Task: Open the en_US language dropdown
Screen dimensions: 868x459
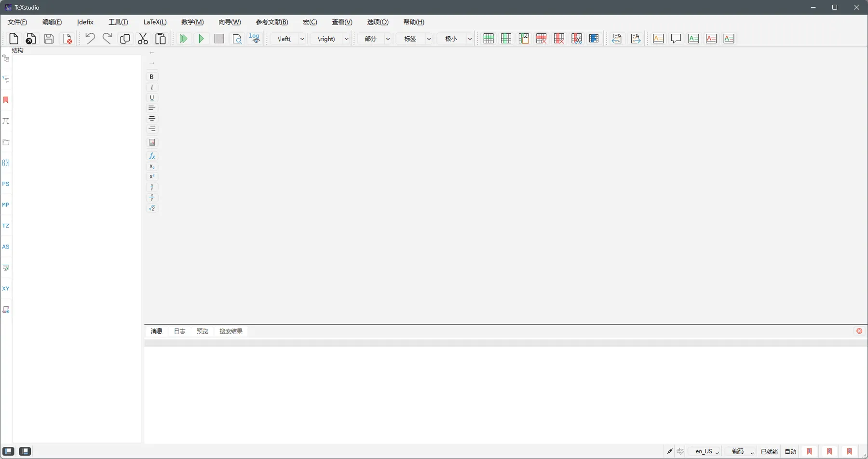Action: [x=705, y=451]
